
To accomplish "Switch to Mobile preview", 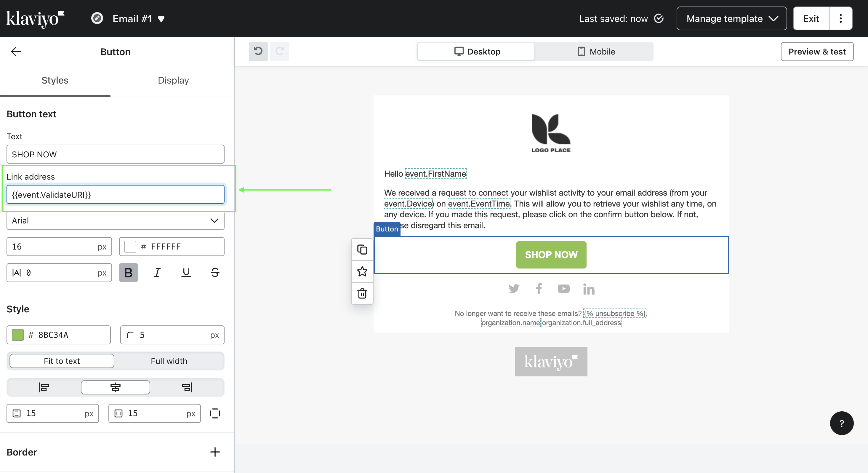I will tap(596, 52).
